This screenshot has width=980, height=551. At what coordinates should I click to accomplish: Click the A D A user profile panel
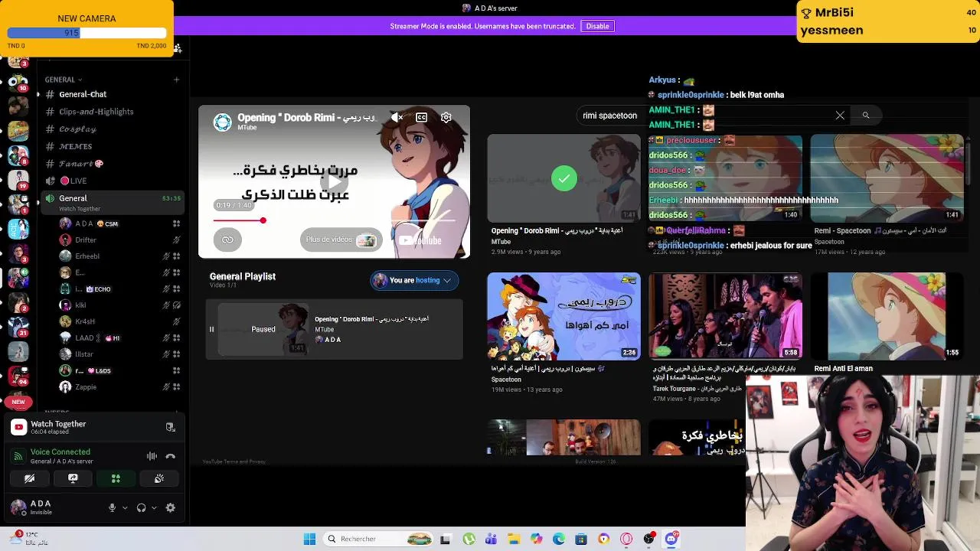pyautogui.click(x=54, y=507)
